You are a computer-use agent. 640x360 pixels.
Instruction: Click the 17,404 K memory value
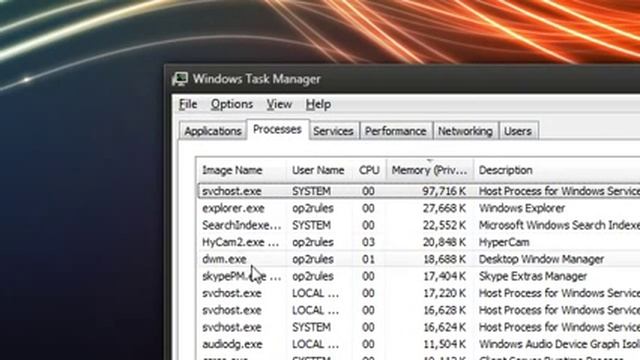[444, 276]
